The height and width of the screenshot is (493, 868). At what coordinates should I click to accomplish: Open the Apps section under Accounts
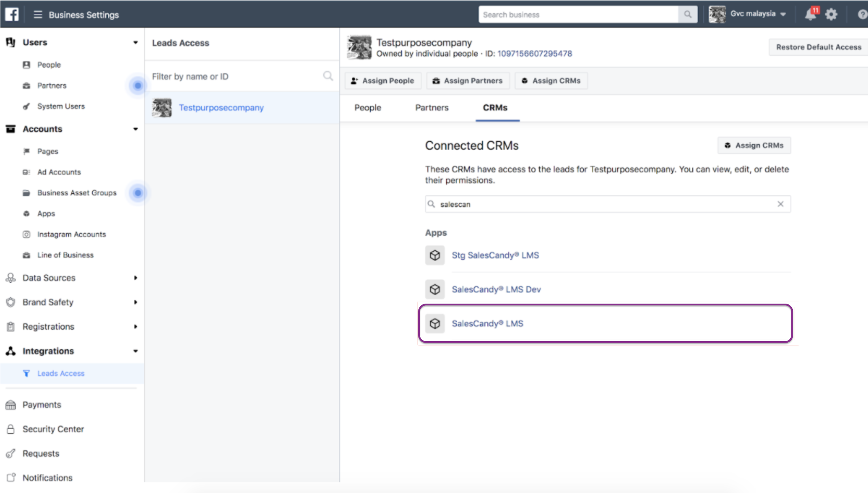tap(27, 213)
